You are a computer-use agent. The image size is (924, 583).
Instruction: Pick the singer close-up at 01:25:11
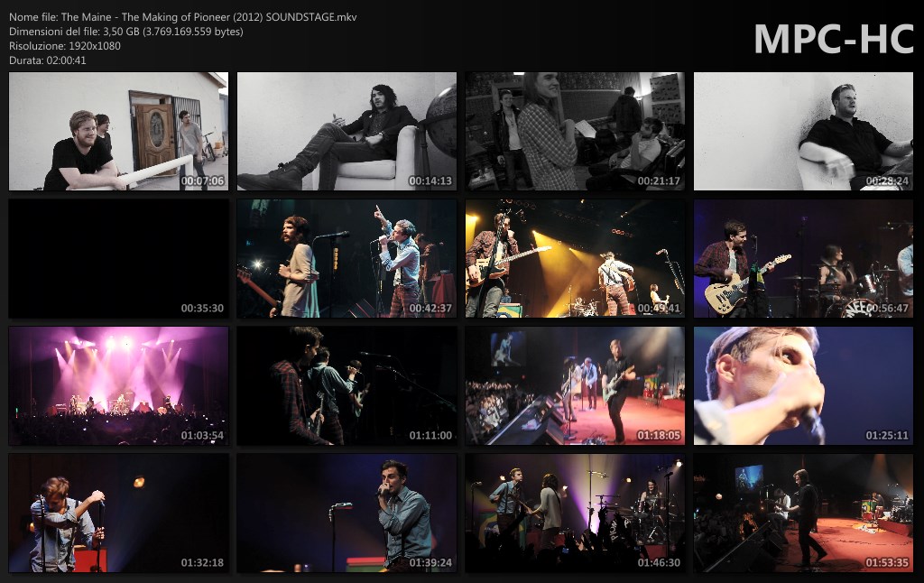[x=803, y=386]
